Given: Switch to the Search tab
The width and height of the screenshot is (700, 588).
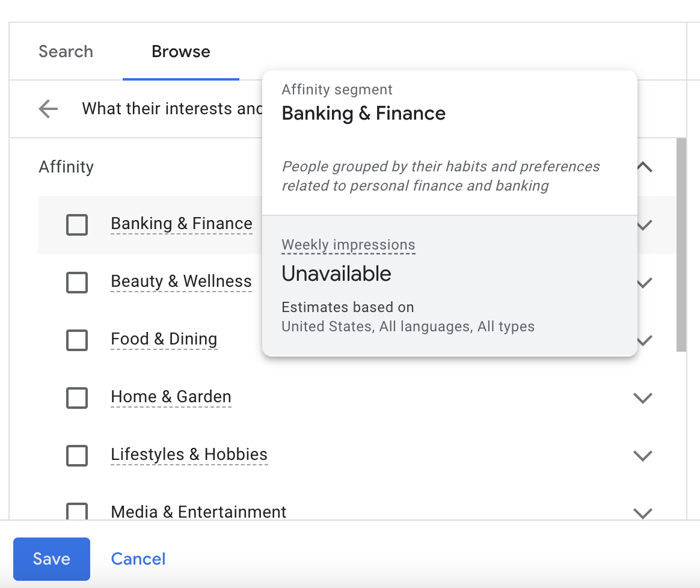Looking at the screenshot, I should point(66,51).
